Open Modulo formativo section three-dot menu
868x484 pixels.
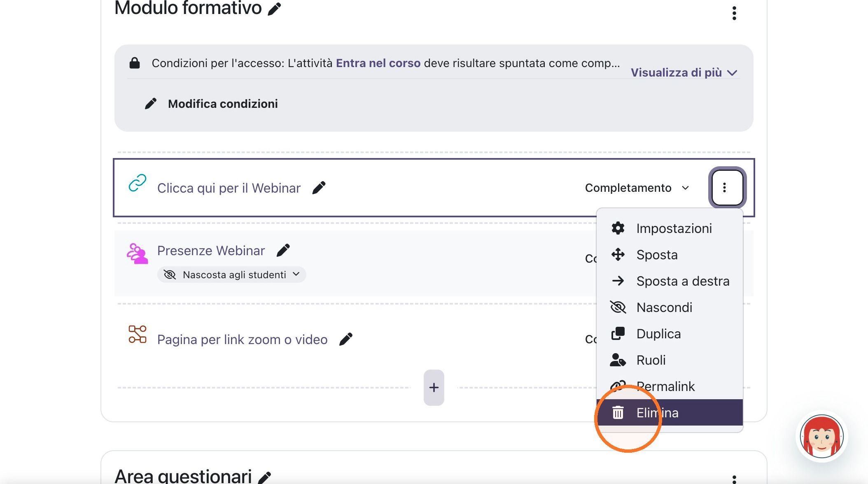coord(734,13)
